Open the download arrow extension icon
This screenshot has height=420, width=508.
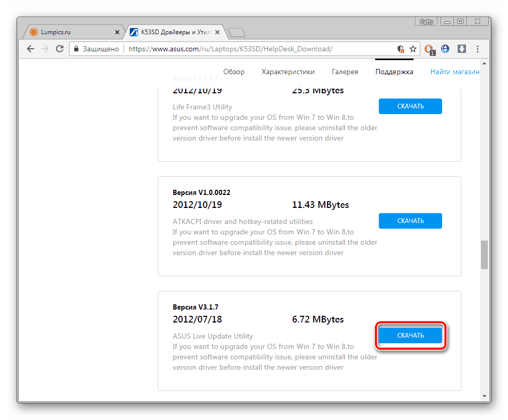coord(461,49)
